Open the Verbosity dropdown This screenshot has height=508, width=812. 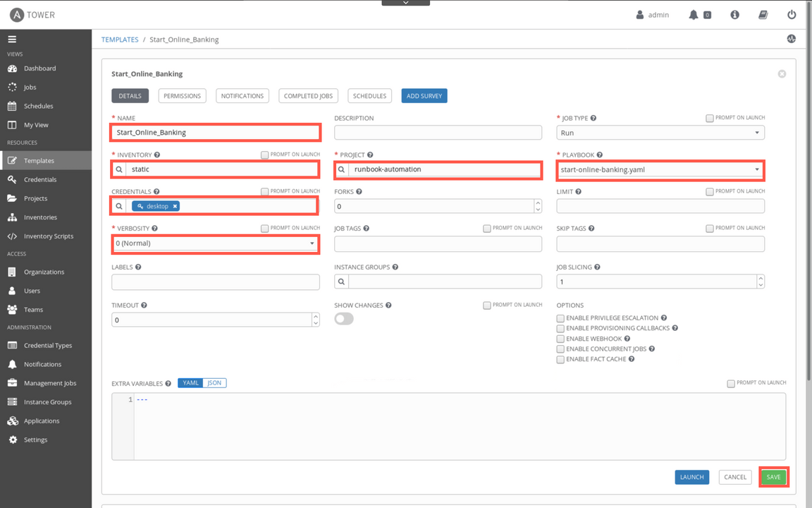[215, 243]
